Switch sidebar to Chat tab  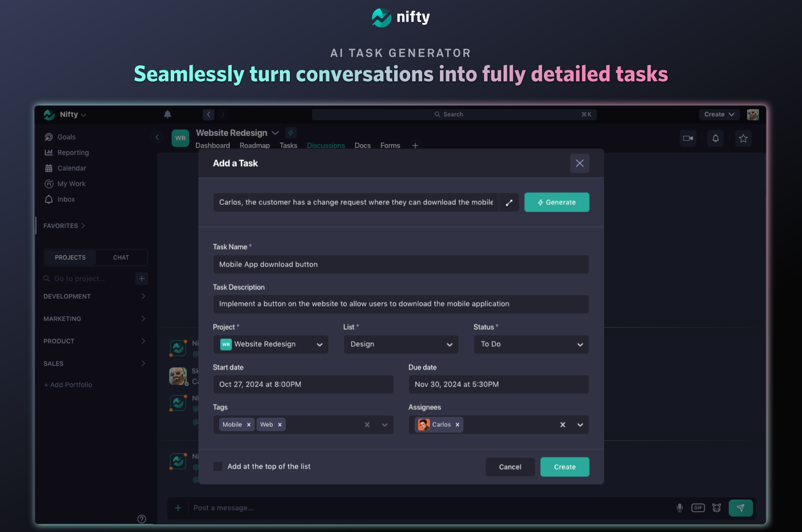121,257
